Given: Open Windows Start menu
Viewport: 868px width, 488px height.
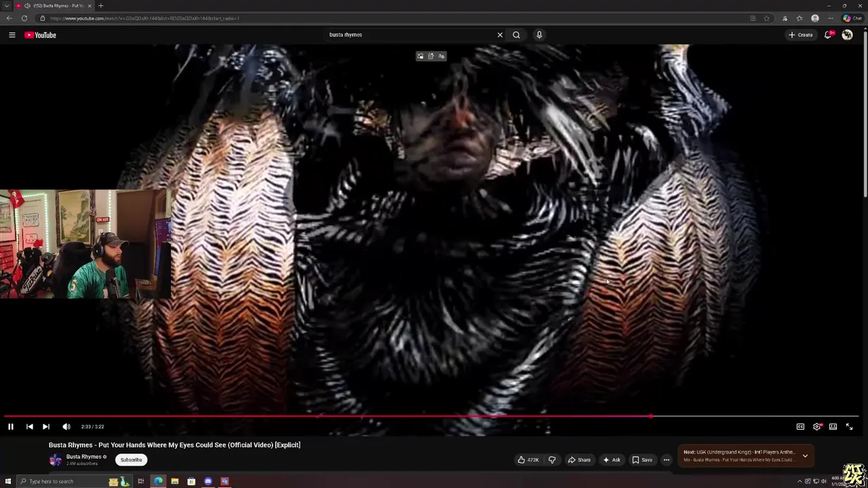Looking at the screenshot, I should click(x=8, y=481).
